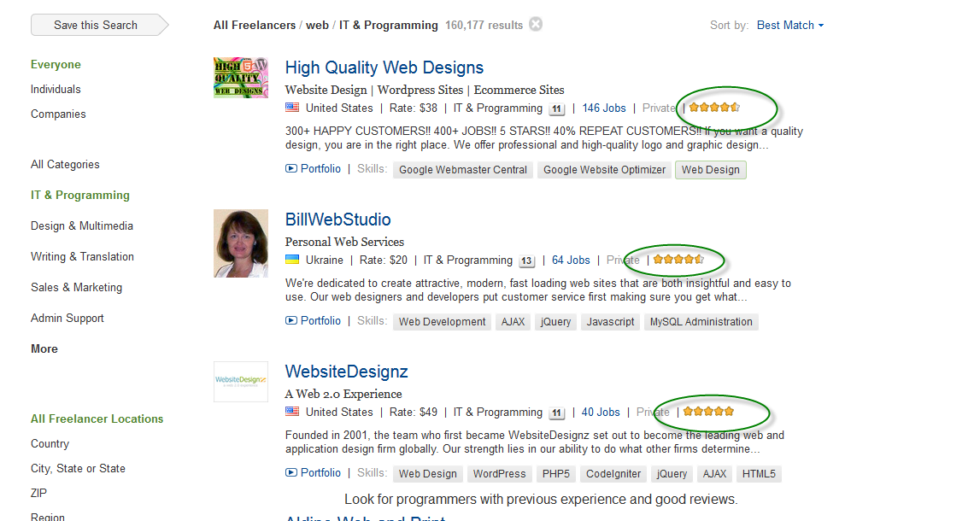Image resolution: width=980 pixels, height=521 pixels.
Task: Click the Portfolio icon for BillWebStudio
Action: click(x=291, y=321)
